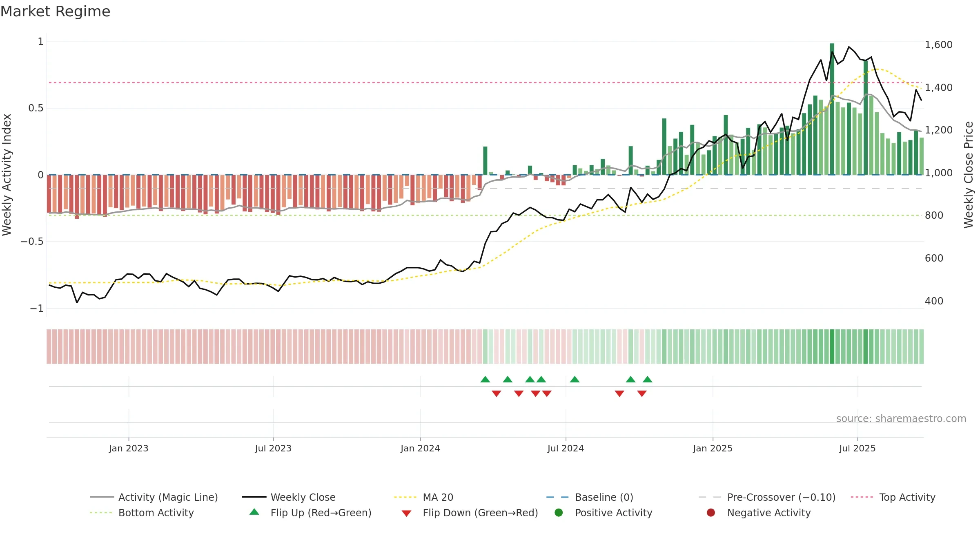Click the first isolated green bar after Jan 2024

485,160
